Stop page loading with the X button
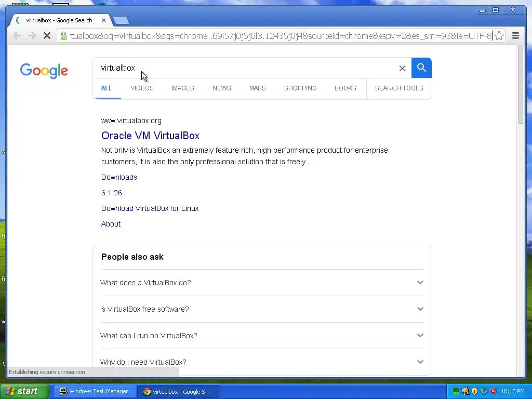532x399 pixels. pyautogui.click(x=47, y=36)
